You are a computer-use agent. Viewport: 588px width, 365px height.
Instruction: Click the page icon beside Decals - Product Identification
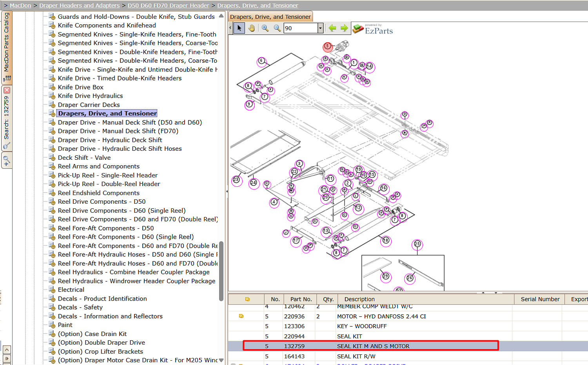coord(52,299)
